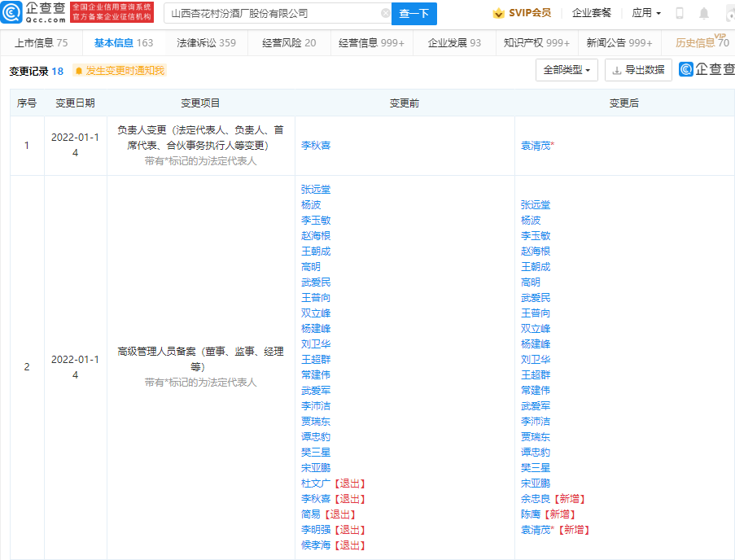This screenshot has width=735, height=560.
Task: Switch to 新闻公告 tab
Action: coord(619,43)
